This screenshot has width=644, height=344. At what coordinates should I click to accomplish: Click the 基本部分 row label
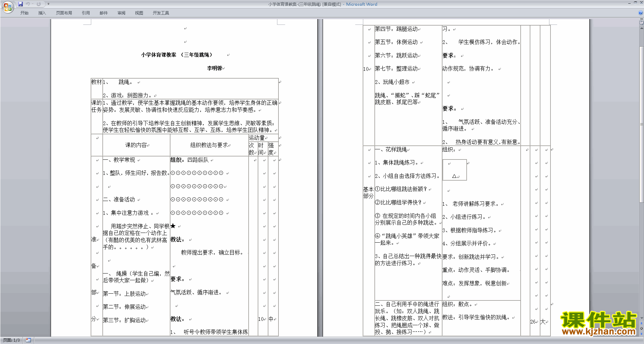click(368, 193)
